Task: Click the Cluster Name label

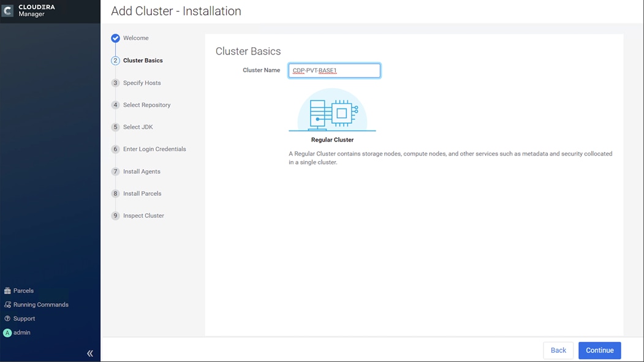Action: (261, 70)
